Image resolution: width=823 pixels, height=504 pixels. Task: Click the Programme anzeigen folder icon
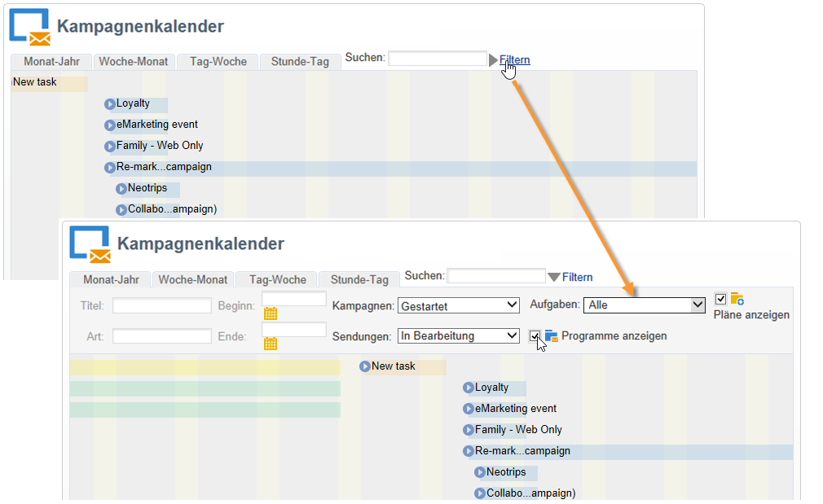point(551,336)
